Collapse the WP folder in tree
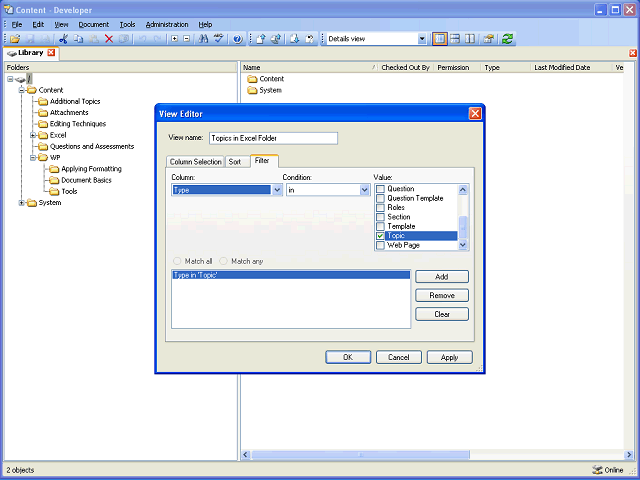This screenshot has height=480, width=640. [x=33, y=158]
